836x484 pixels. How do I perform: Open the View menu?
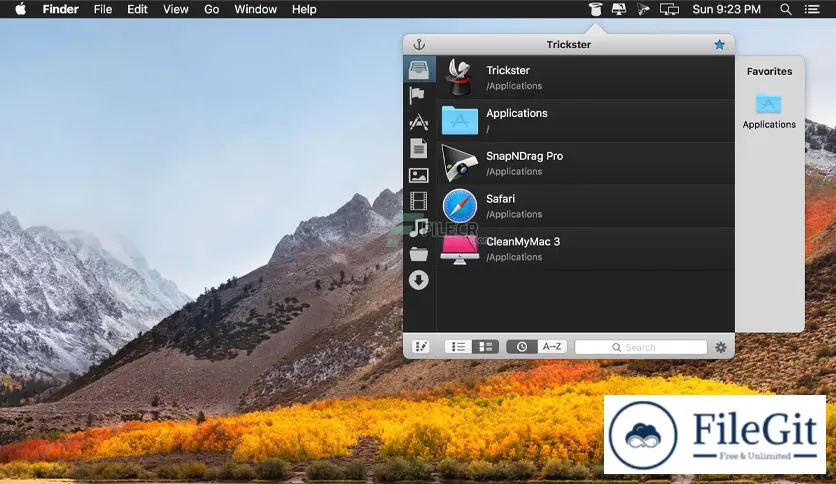click(x=175, y=9)
